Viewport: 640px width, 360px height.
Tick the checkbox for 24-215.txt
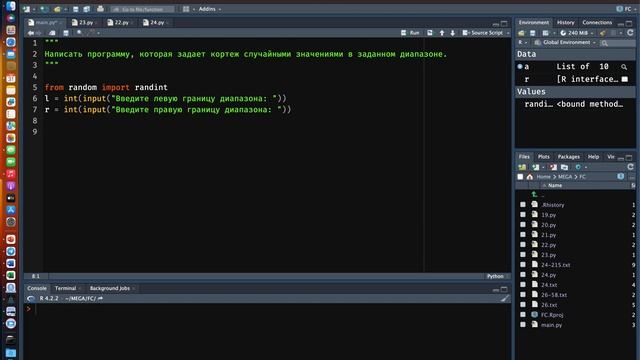click(523, 264)
